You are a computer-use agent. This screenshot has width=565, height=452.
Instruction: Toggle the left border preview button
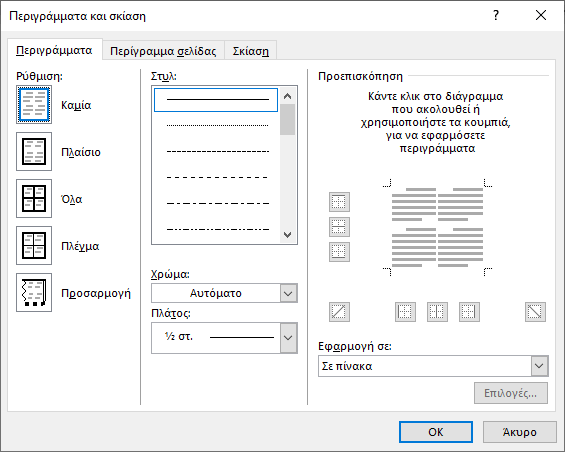405,312
